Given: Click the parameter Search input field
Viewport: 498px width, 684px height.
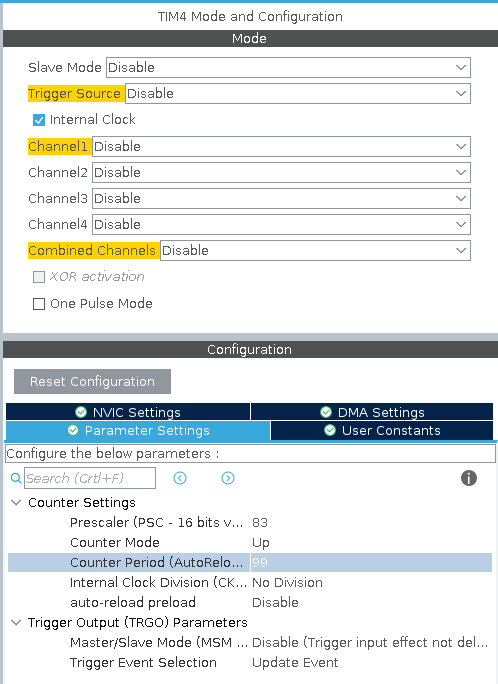Looking at the screenshot, I should pos(90,478).
